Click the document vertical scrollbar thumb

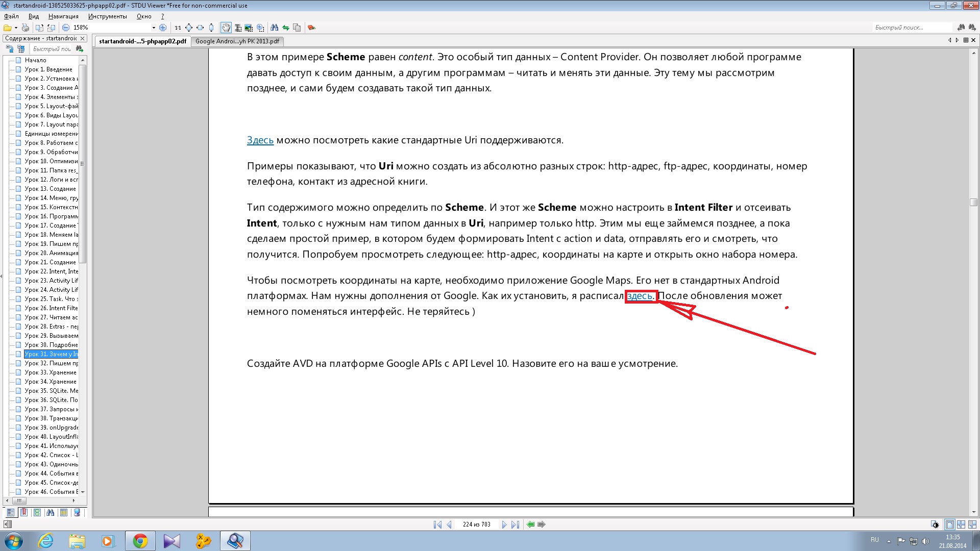coord(973,202)
